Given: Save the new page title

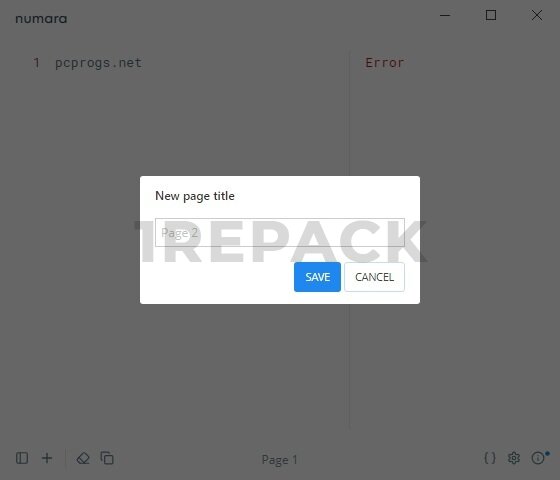Looking at the screenshot, I should [x=317, y=277].
